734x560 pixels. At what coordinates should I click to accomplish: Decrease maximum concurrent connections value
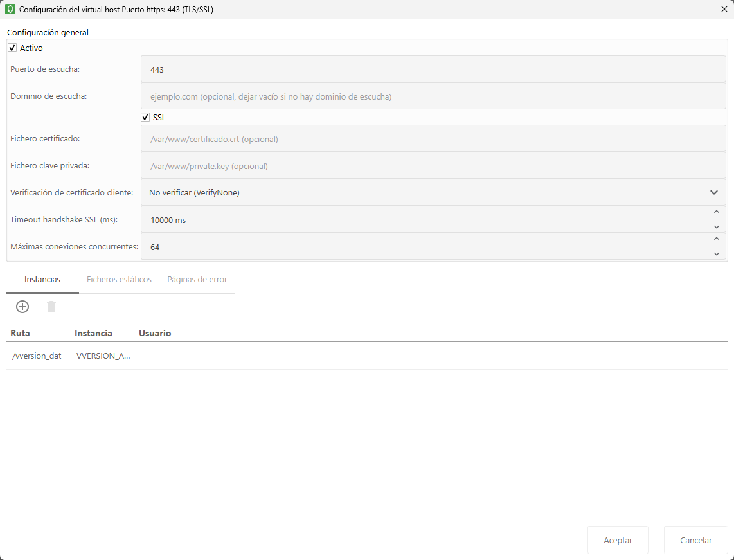click(x=716, y=253)
